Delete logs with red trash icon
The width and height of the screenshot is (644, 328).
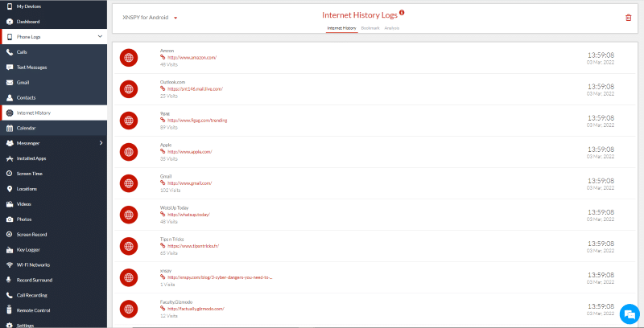point(628,18)
